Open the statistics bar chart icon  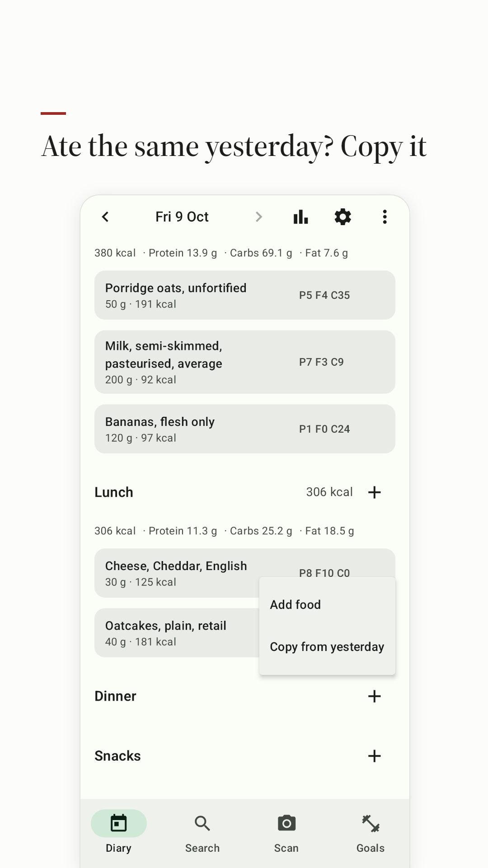coord(301,217)
